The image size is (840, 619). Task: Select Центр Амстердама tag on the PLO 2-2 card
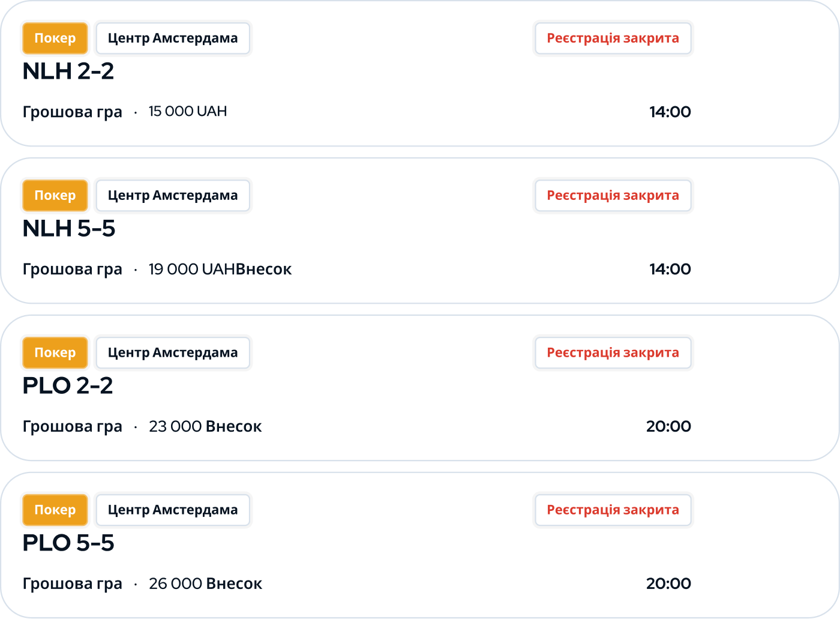173,353
